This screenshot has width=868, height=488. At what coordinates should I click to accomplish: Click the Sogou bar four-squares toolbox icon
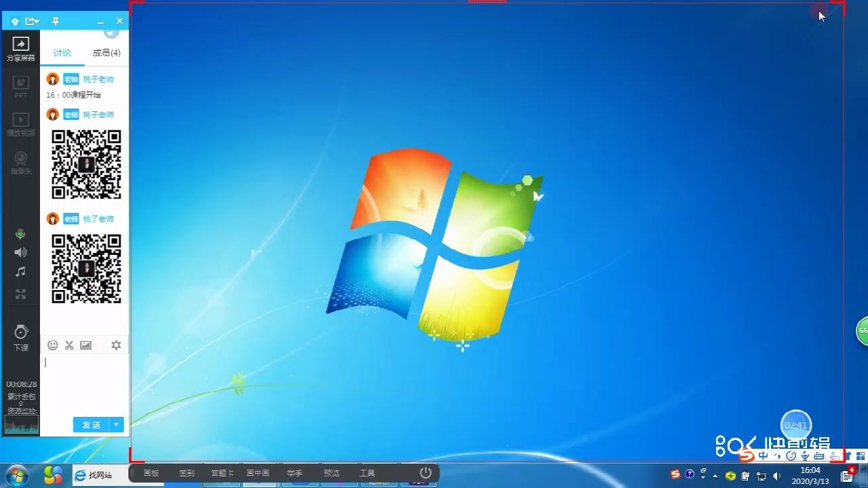861,456
